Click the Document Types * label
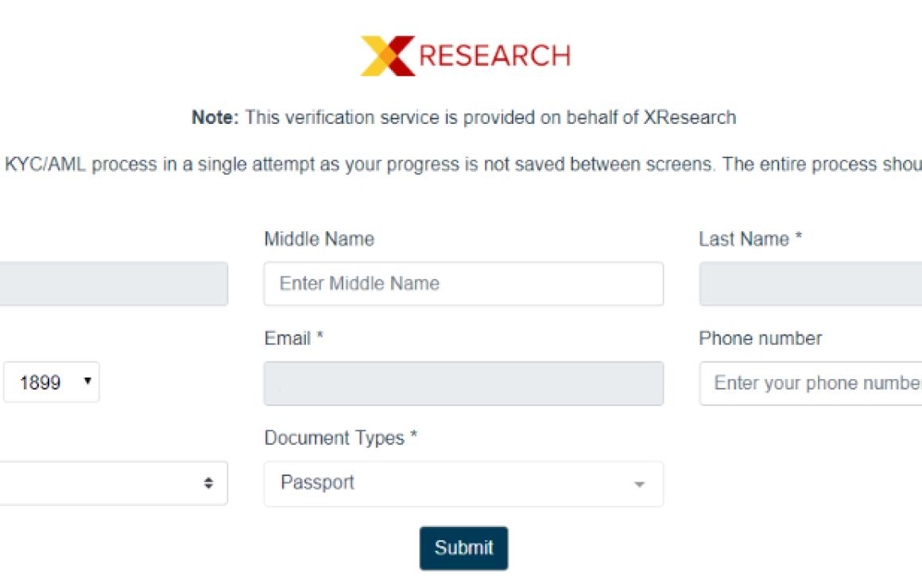This screenshot has width=922, height=588. coord(340,438)
